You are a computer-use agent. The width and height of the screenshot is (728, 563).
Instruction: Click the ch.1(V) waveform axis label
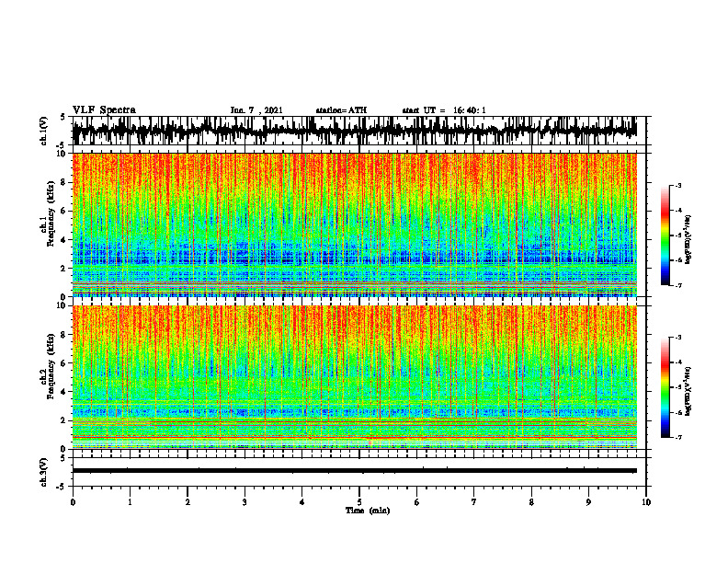point(44,131)
